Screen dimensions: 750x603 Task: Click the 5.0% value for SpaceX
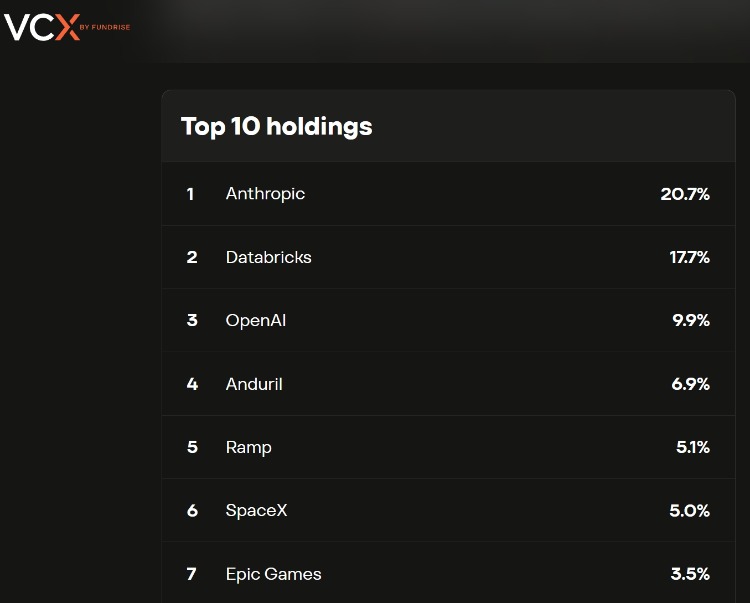tap(690, 511)
